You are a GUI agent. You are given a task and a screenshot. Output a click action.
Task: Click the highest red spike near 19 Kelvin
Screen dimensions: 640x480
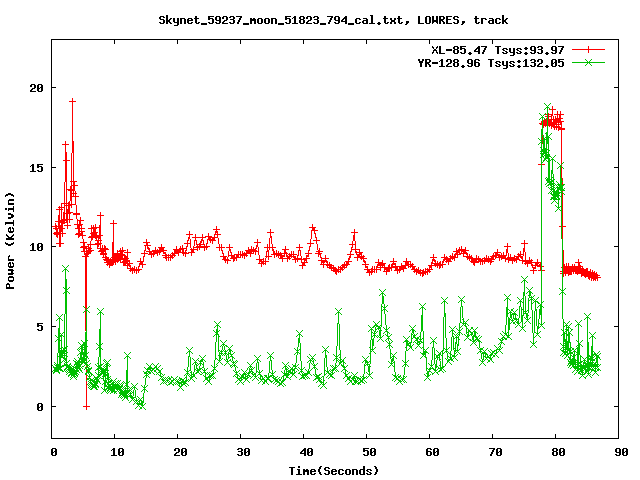pyautogui.click(x=72, y=101)
